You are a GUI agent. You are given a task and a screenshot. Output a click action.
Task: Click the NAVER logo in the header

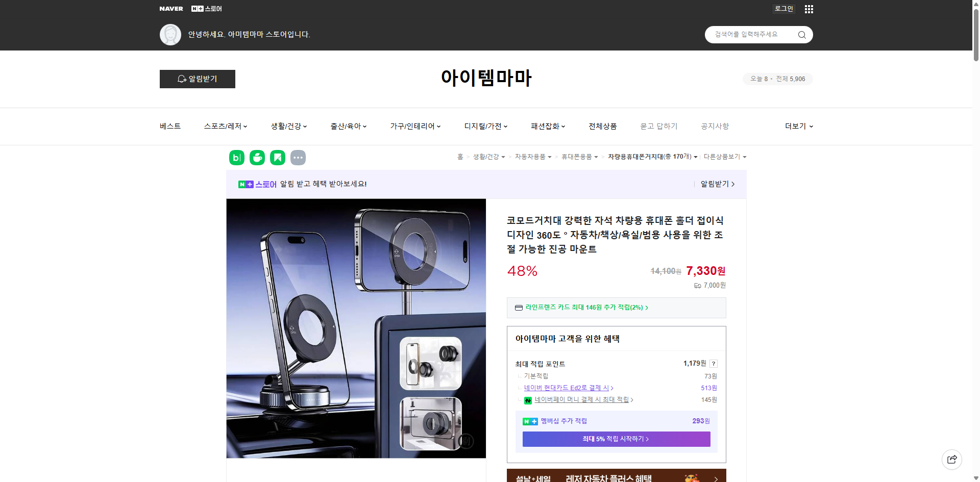tap(171, 9)
